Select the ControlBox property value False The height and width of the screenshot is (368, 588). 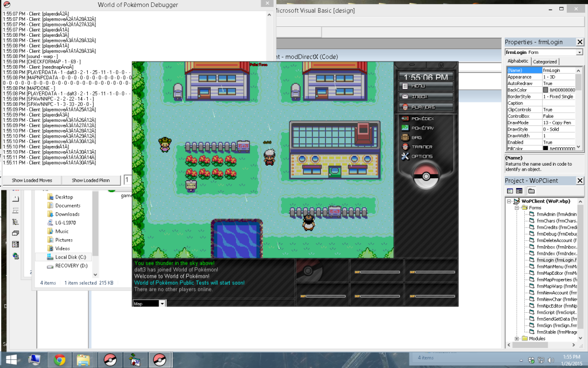[x=559, y=116]
